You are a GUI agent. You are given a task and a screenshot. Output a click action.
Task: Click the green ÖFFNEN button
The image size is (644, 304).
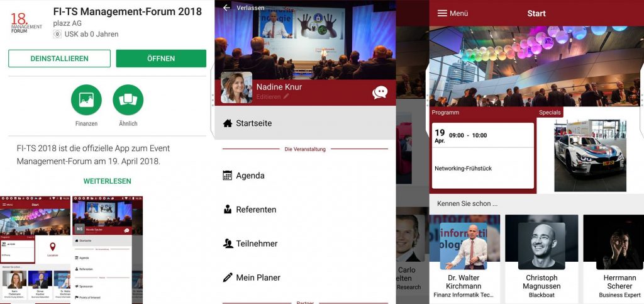[161, 59]
